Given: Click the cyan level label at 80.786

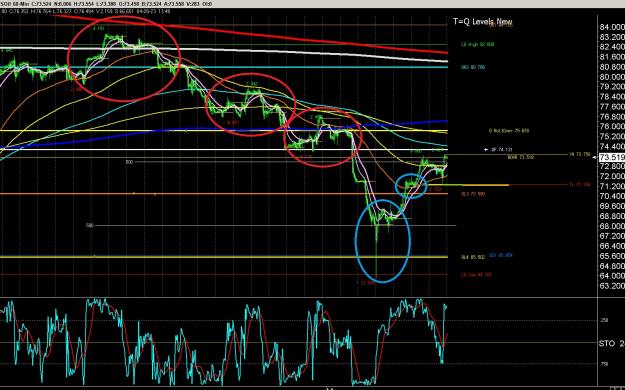Looking at the screenshot, I should coord(473,67).
